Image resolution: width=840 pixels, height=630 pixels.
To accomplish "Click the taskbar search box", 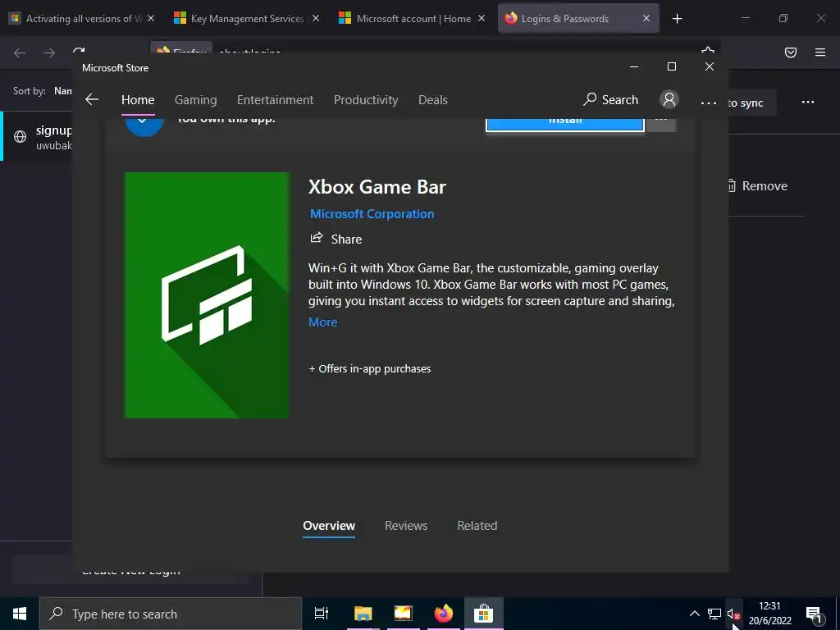I will pos(171,614).
